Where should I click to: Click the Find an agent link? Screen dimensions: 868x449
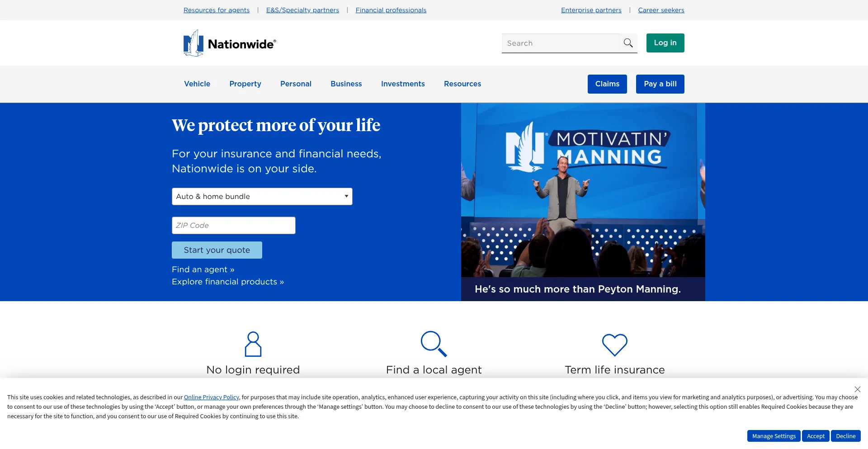pos(203,269)
